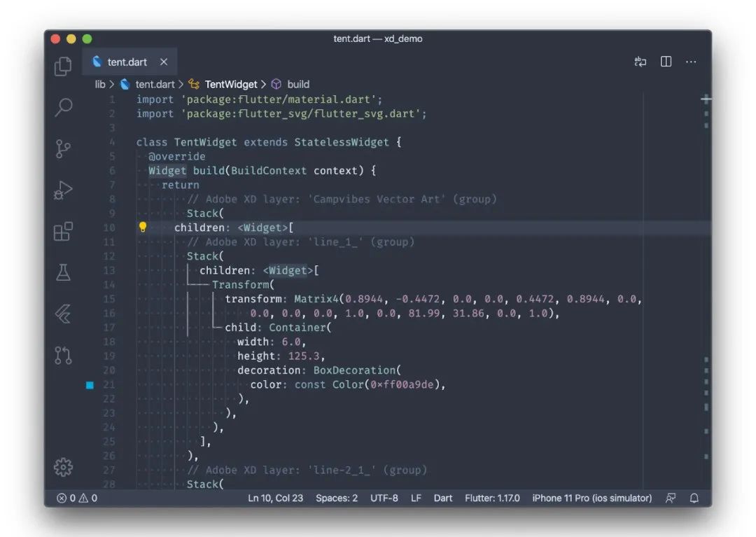756x537 pixels.
Task: Click the '0xff00a9de' color value
Action: [x=402, y=384]
